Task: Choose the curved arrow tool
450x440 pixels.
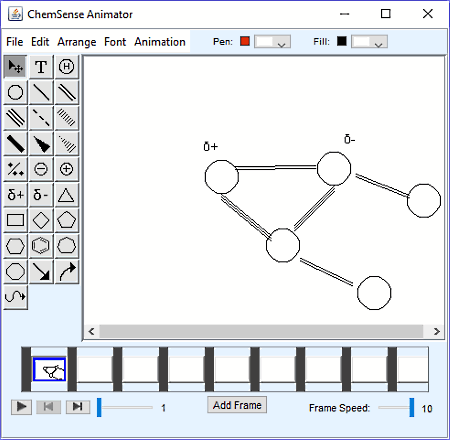Action: [67, 271]
